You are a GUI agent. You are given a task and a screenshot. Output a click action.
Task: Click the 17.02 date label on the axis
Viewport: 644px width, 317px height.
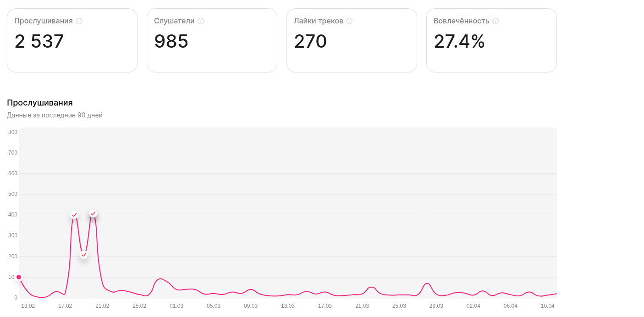point(65,306)
